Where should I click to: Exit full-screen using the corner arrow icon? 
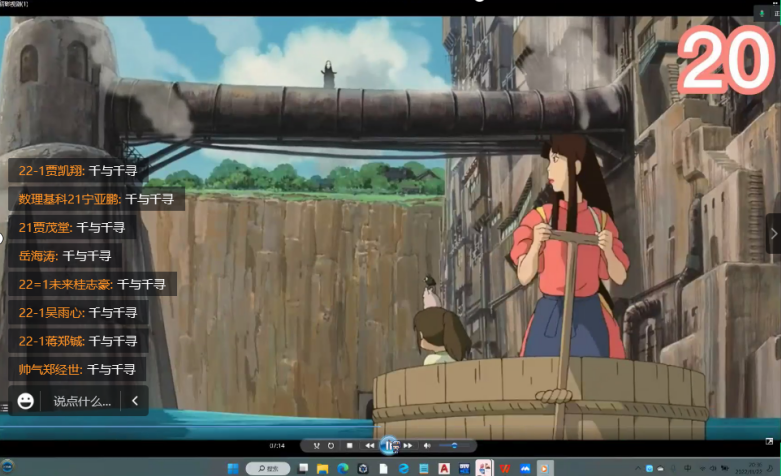[769, 442]
